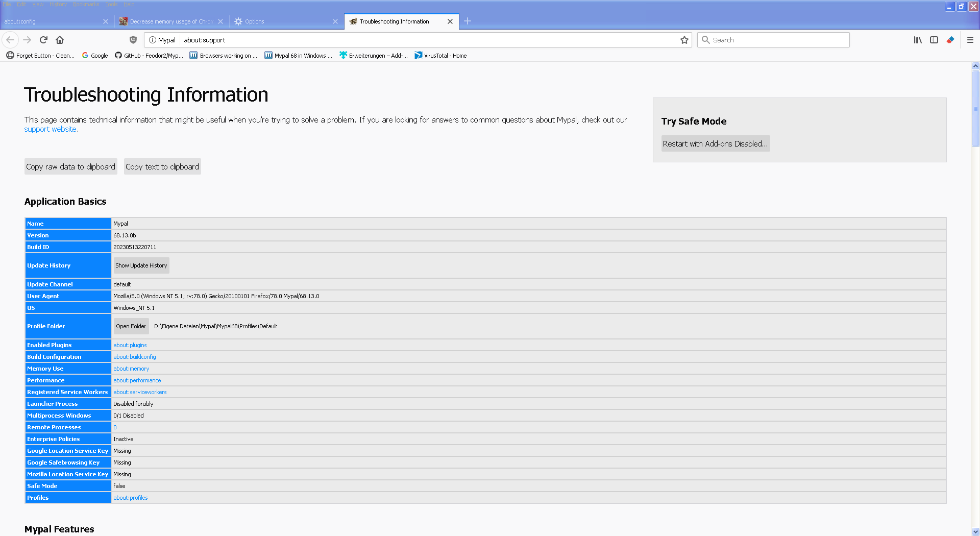Click the scrollbar down arrow
The height and width of the screenshot is (536, 980).
click(975, 531)
